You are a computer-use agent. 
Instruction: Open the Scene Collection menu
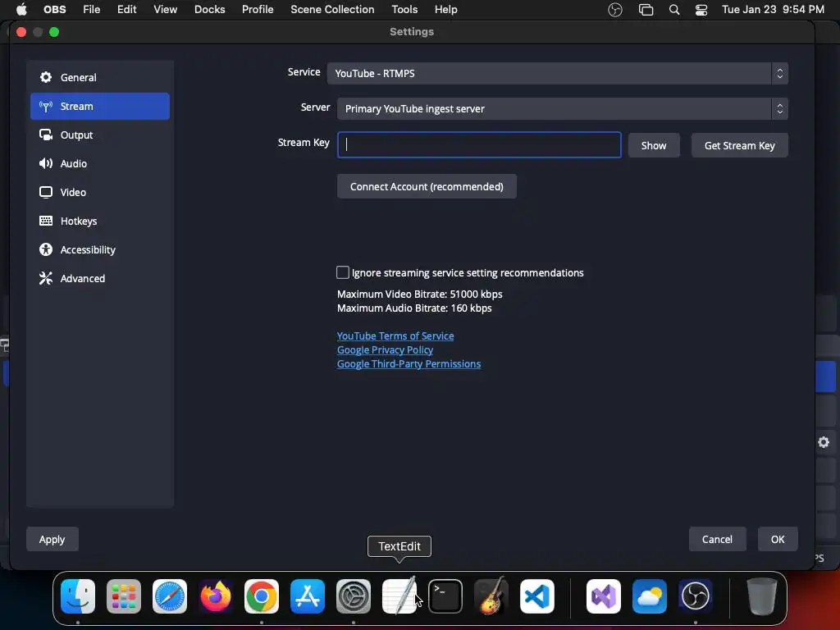click(x=332, y=10)
